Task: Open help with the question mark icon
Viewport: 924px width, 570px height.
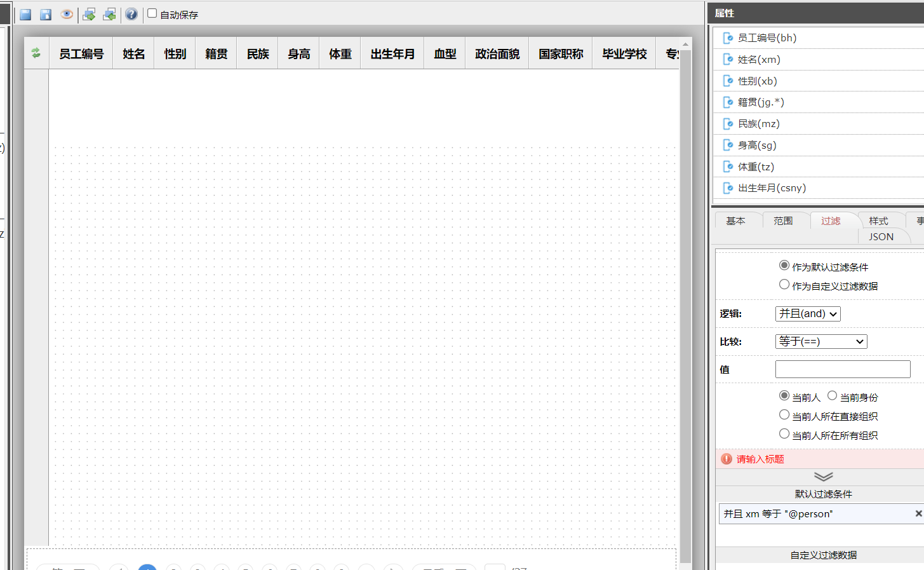Action: tap(131, 14)
